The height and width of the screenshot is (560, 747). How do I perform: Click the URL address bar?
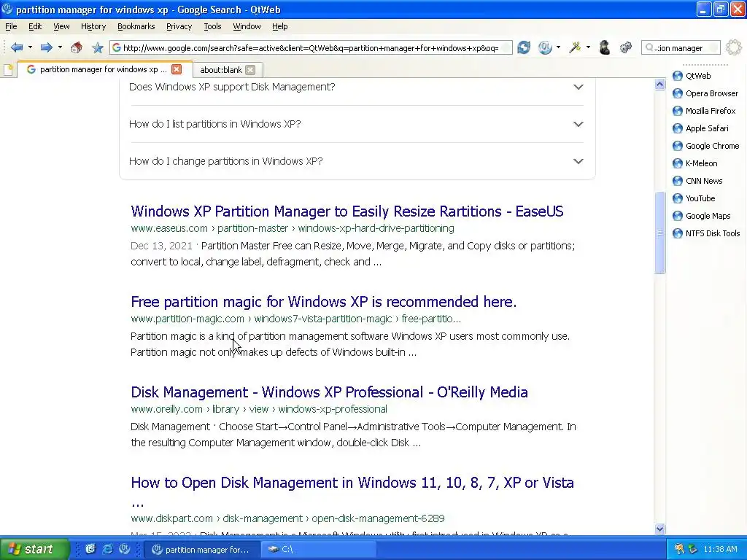tap(311, 47)
